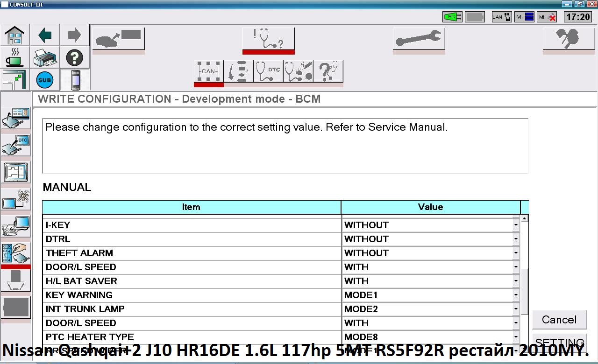Screen dimensions: 598x364
Task: Click the car and screen sidebar icon
Action: 16,226
